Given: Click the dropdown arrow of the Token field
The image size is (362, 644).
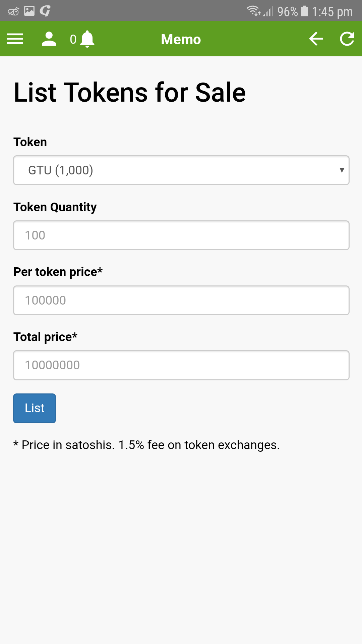Looking at the screenshot, I should pos(342,170).
